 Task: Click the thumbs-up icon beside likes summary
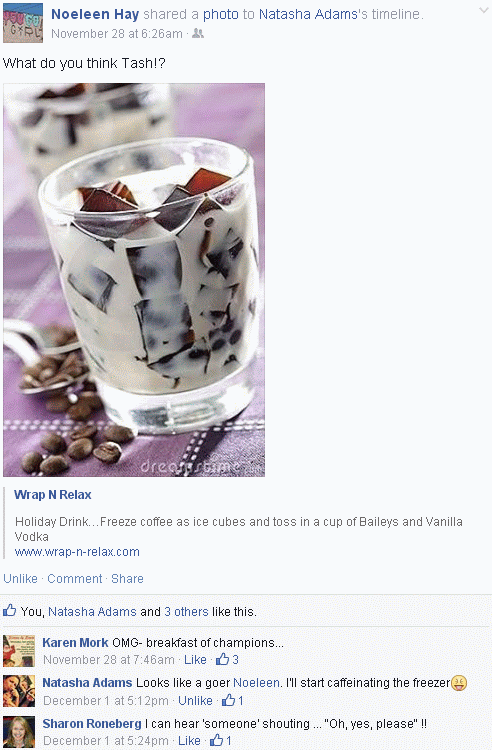[x=10, y=610]
